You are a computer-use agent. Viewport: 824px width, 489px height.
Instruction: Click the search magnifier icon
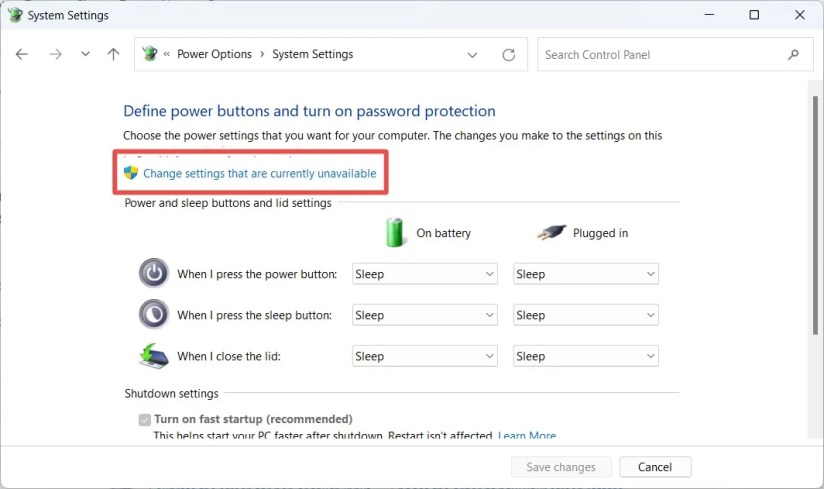794,55
